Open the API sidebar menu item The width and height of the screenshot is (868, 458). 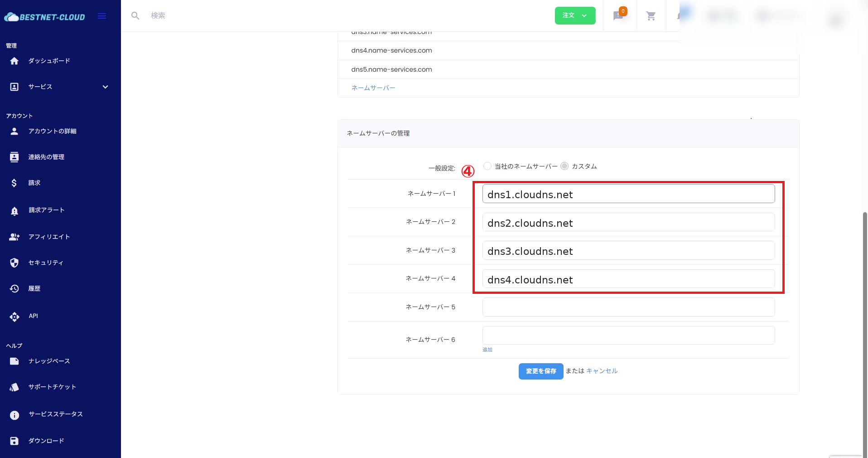[x=33, y=316]
